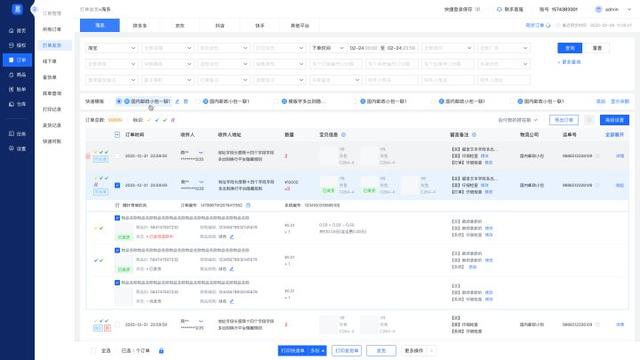The height and width of the screenshot is (360, 640).
Task: Check the first order row checkbox
Action: tap(118, 156)
